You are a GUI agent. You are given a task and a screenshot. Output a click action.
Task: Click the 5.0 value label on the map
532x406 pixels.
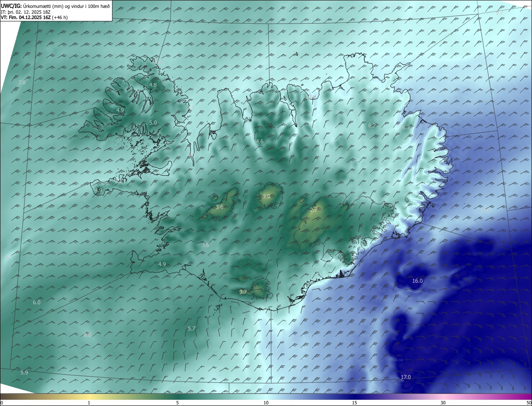(153, 123)
